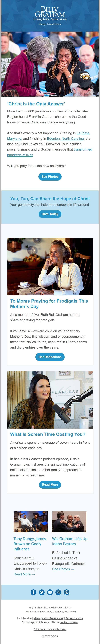Open the YouTube social icon
Viewport: 100px width, 644px height.
(50, 592)
